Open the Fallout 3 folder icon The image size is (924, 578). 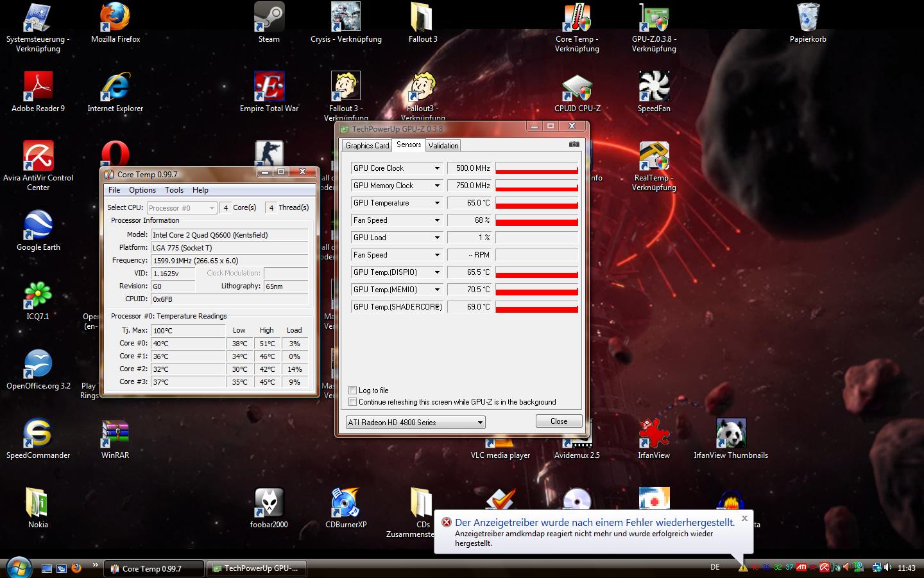[423, 18]
